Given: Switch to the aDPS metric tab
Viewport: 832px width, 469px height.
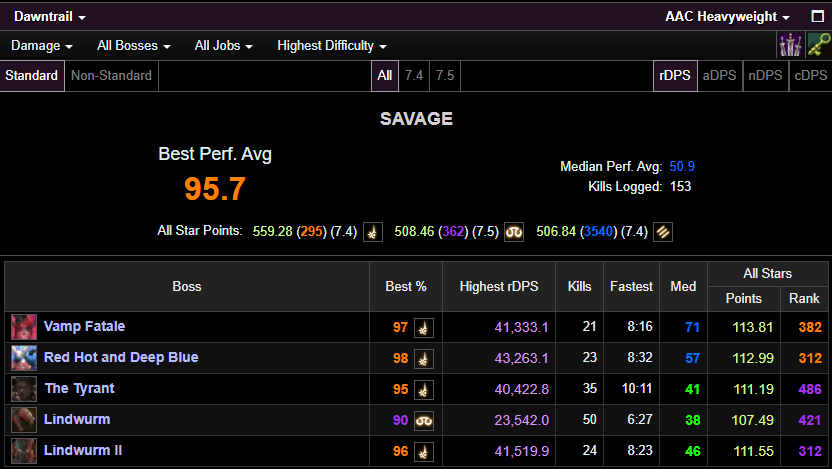Looking at the screenshot, I should click(720, 76).
